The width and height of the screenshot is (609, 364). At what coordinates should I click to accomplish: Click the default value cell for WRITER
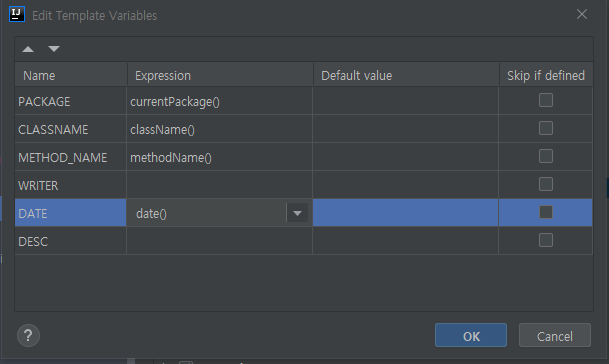coord(405,185)
